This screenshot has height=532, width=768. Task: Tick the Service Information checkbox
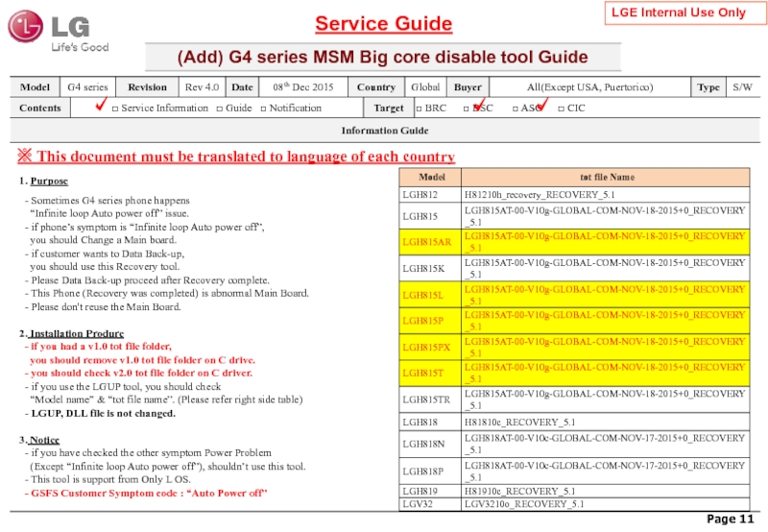(115, 109)
